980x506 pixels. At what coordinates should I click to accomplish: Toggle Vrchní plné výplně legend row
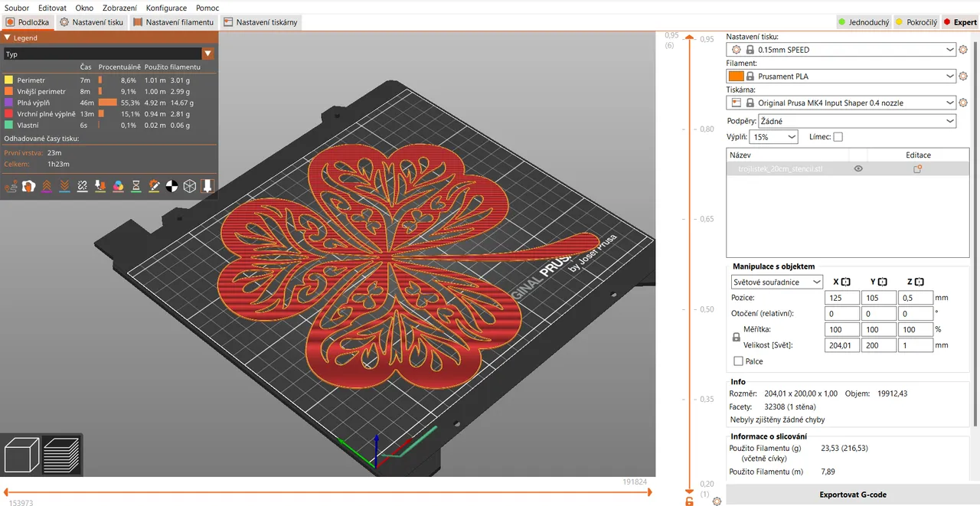[109, 113]
